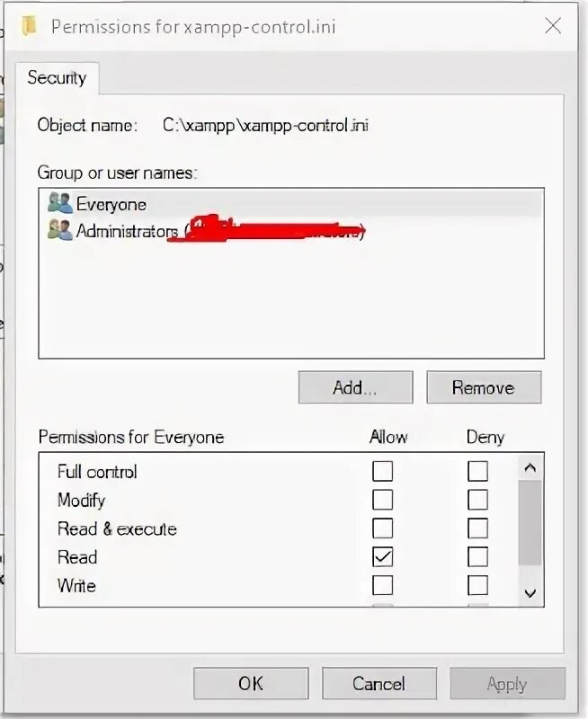Click the Add... button

point(355,388)
